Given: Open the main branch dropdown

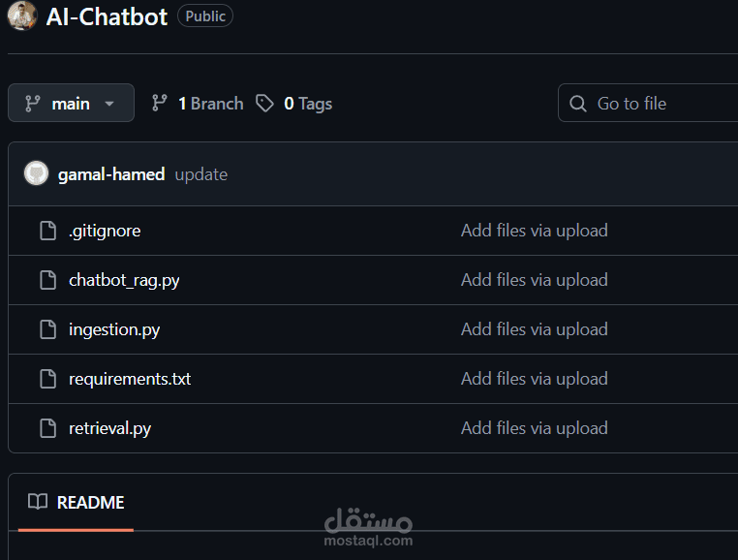Looking at the screenshot, I should click(71, 103).
